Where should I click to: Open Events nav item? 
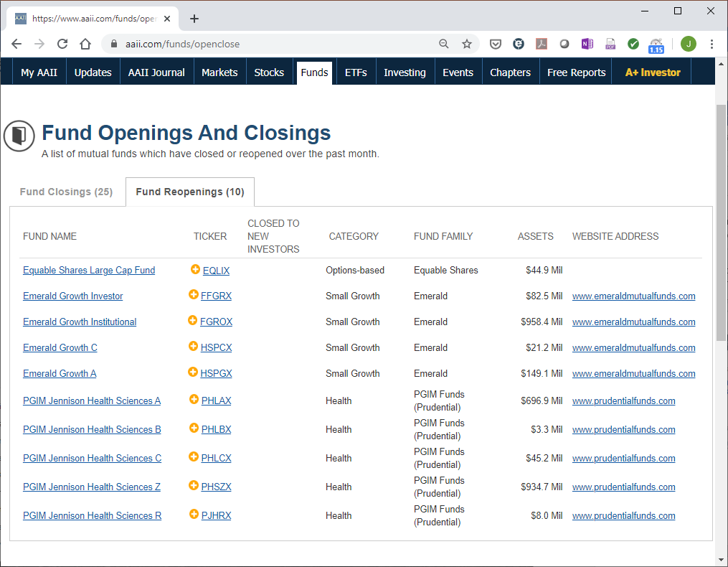click(458, 72)
